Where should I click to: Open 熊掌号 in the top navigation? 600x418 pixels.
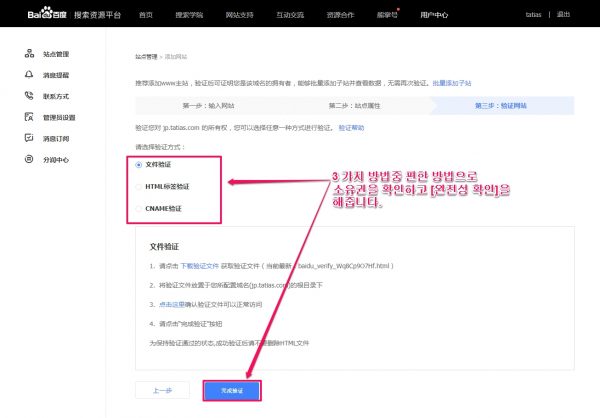coord(387,15)
